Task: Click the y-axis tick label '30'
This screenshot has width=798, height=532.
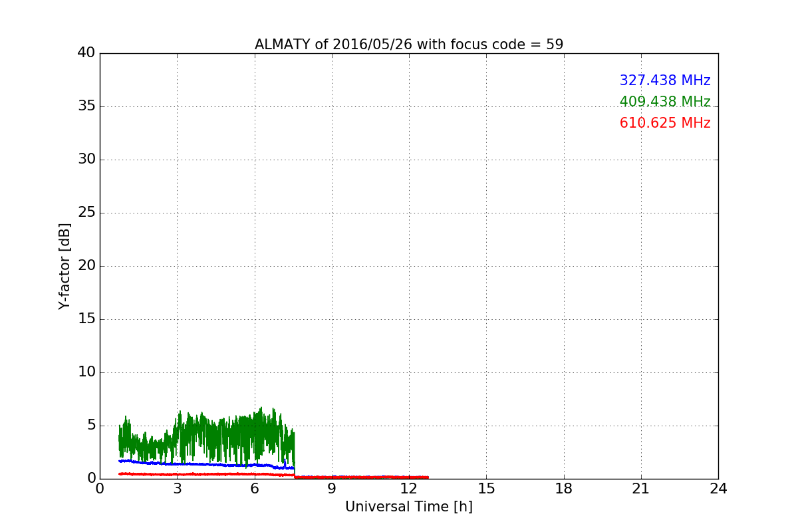Action: coord(86,160)
